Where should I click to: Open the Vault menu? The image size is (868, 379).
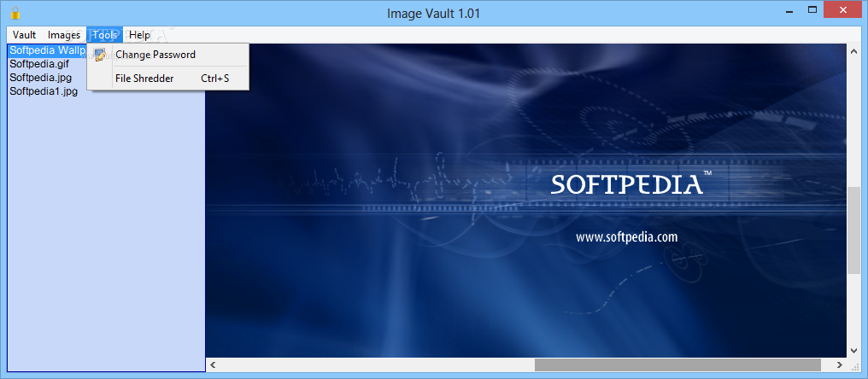25,35
